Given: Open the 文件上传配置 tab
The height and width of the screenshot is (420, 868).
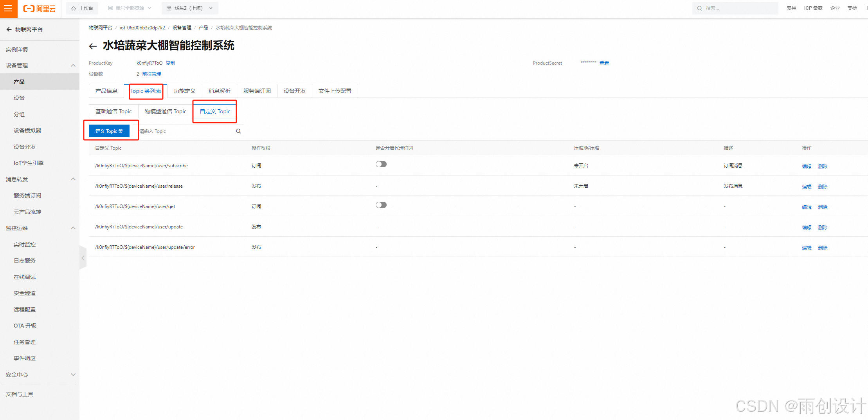Looking at the screenshot, I should click(x=335, y=91).
